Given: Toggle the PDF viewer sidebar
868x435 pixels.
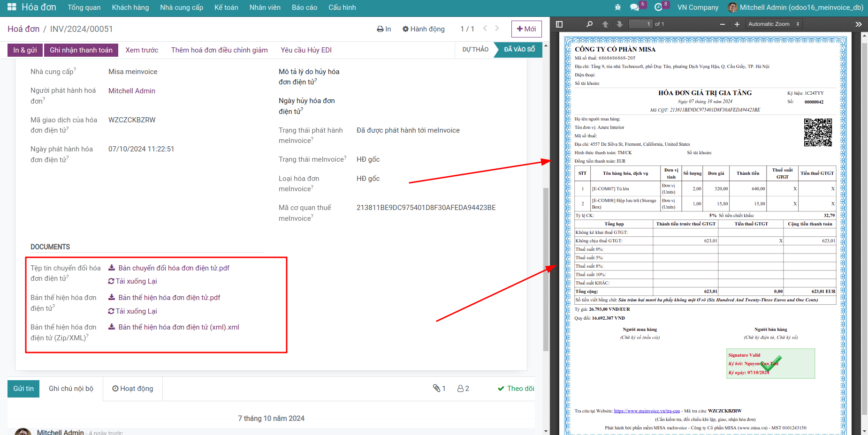Looking at the screenshot, I should click(x=559, y=24).
